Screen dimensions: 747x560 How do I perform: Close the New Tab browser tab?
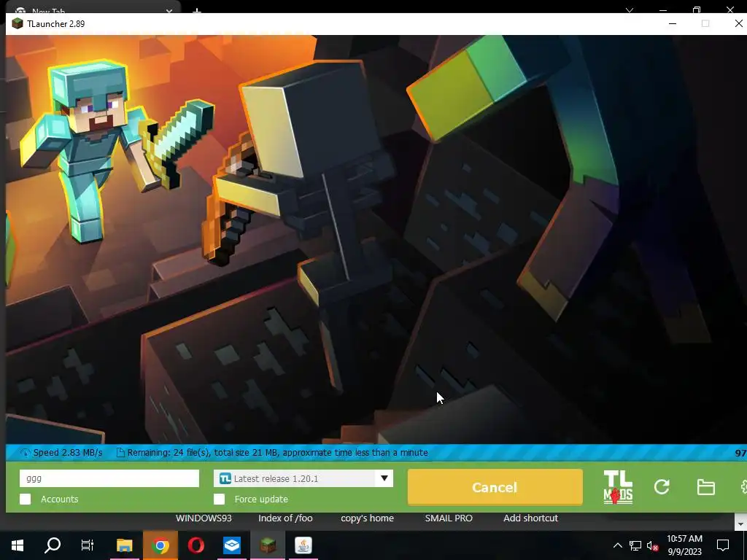tap(169, 10)
